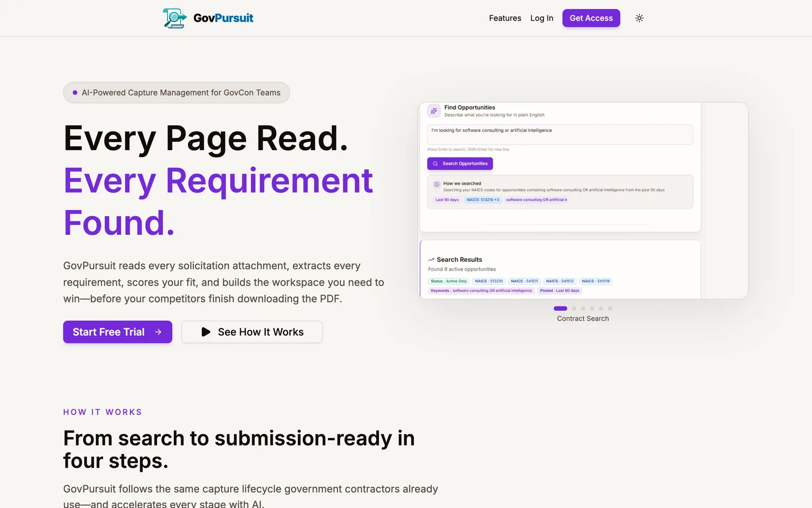Click the AI-Powered Capture Management badge
Image resolution: width=812 pixels, height=508 pixels.
(x=176, y=93)
